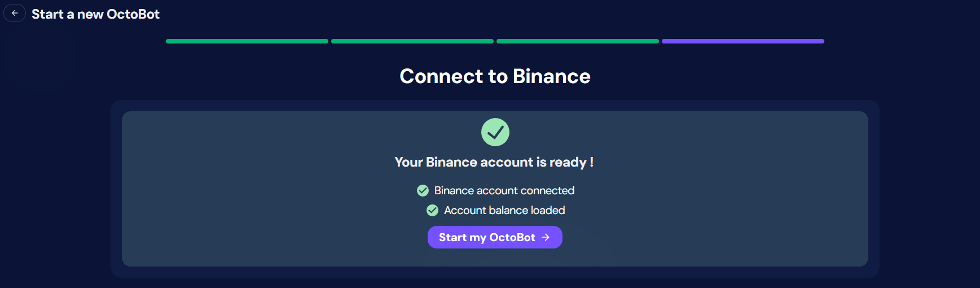The image size is (980, 288).
Task: Click the word OctoBot in the top title
Action: coord(133,14)
